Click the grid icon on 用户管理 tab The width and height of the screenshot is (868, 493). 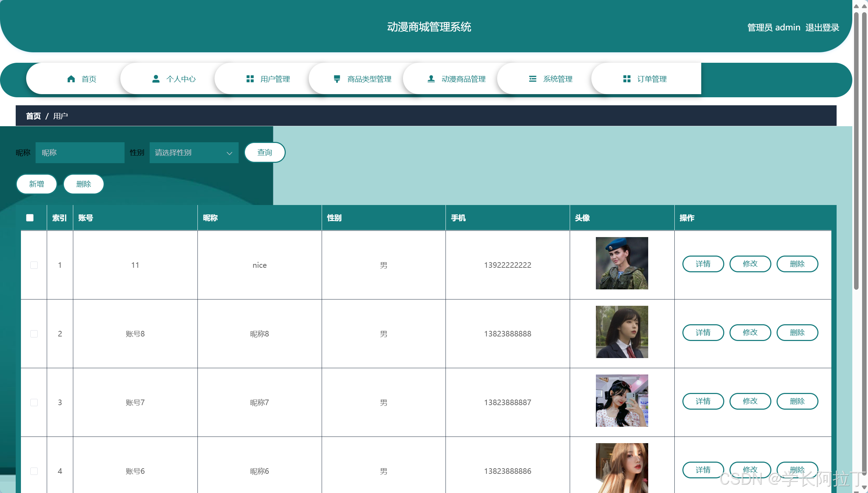[x=250, y=79]
